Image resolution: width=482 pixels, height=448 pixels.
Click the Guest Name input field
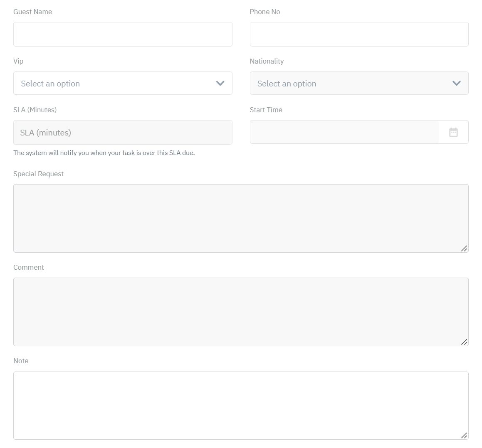click(123, 34)
